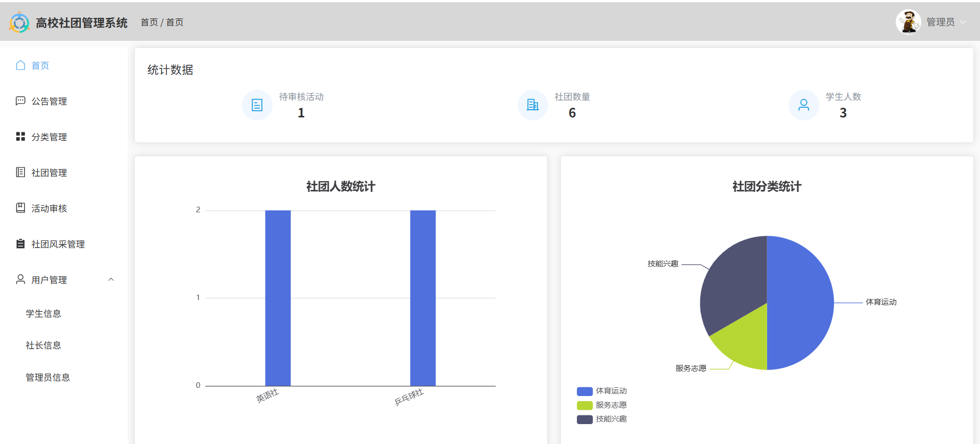Click the student count value 3
This screenshot has width=980, height=444.
[843, 113]
